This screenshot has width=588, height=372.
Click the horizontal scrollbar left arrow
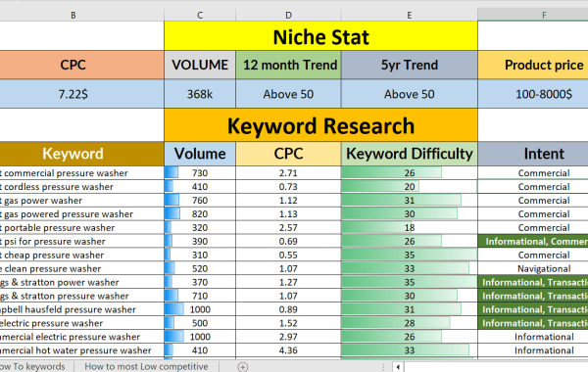pyautogui.click(x=398, y=367)
